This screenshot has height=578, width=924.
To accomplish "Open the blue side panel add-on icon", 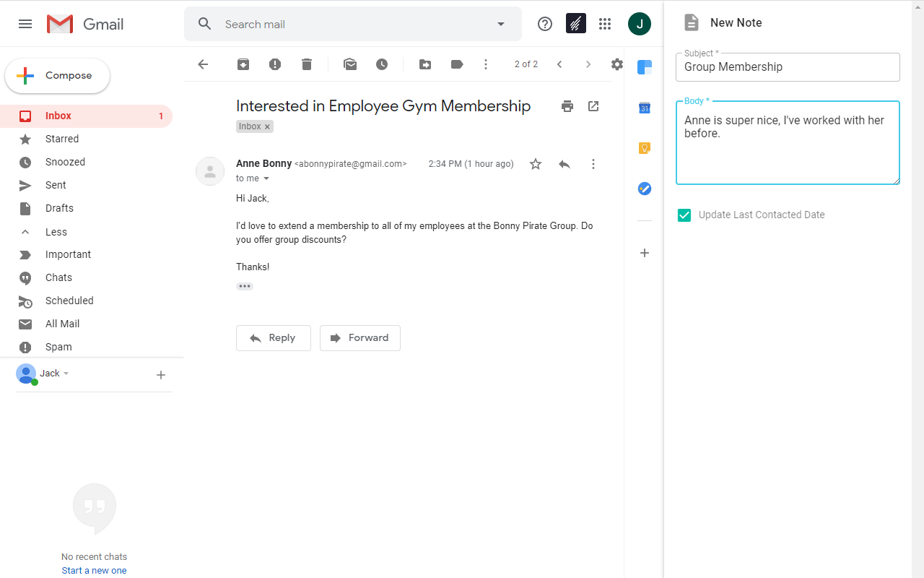I will 645,68.
